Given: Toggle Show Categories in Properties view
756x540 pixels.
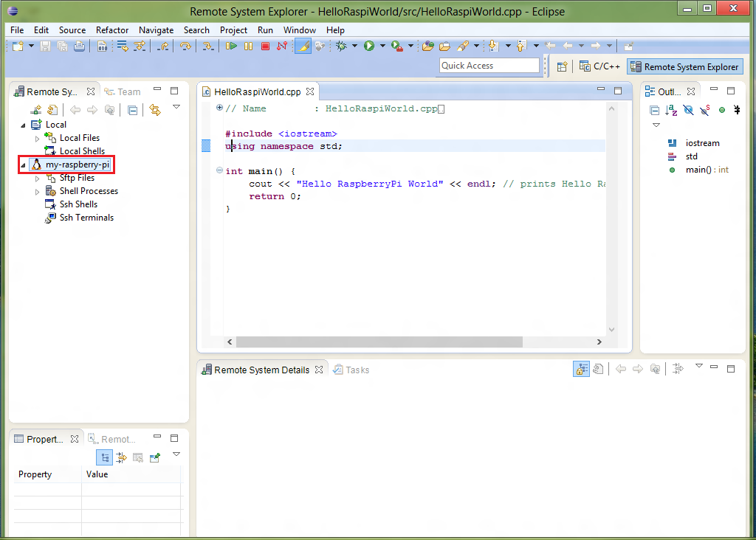Looking at the screenshot, I should point(104,457).
